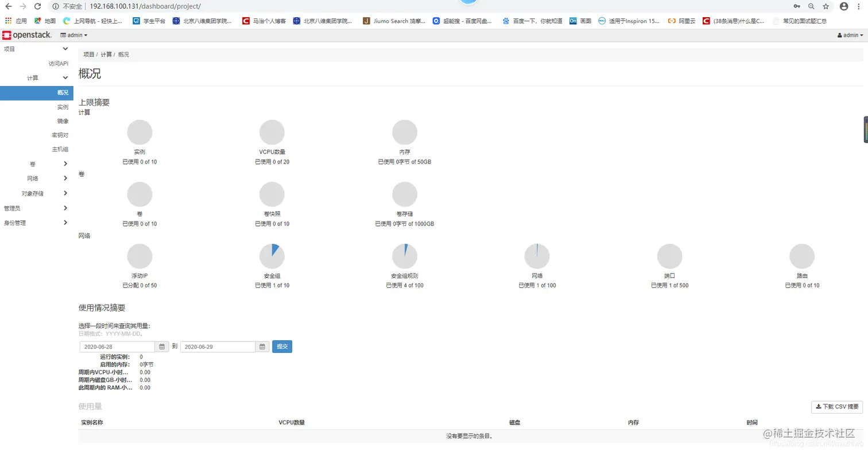Click the 安全组规则 usage pie chart

pyautogui.click(x=405, y=256)
